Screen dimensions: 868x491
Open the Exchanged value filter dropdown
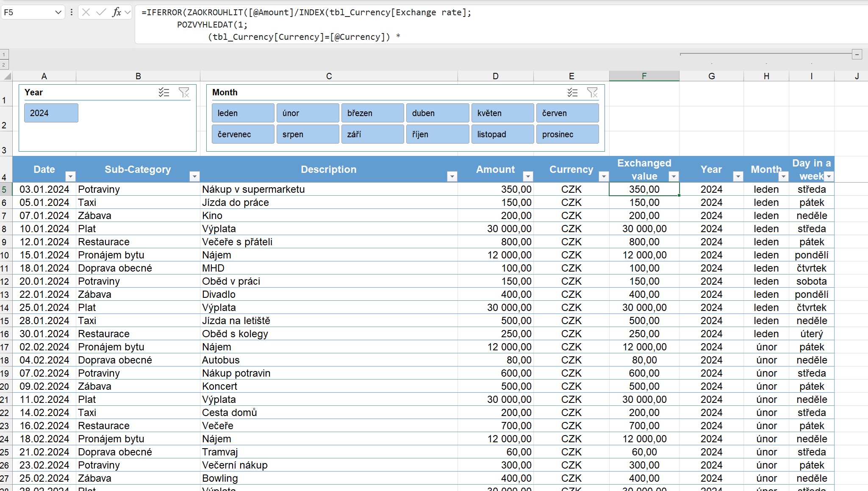coord(674,176)
